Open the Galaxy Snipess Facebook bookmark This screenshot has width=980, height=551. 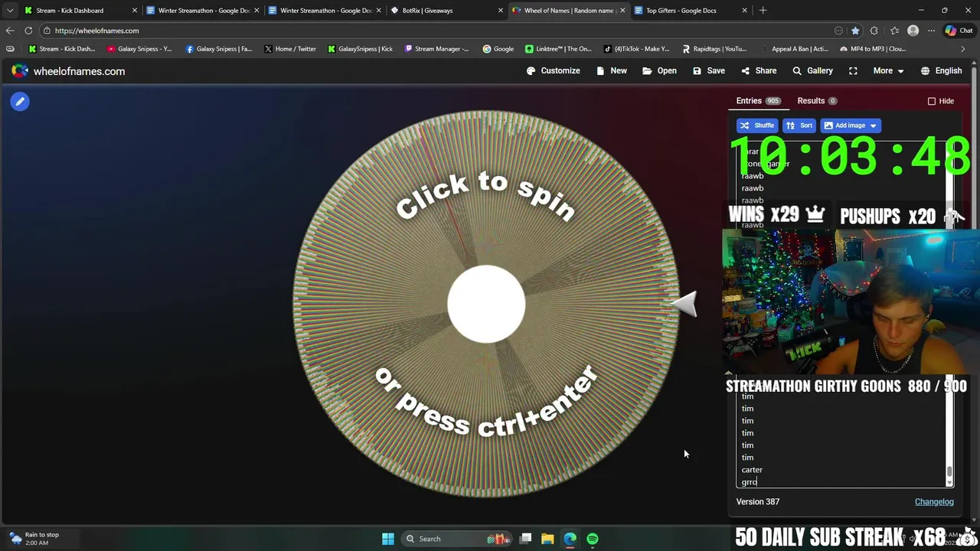[x=219, y=49]
